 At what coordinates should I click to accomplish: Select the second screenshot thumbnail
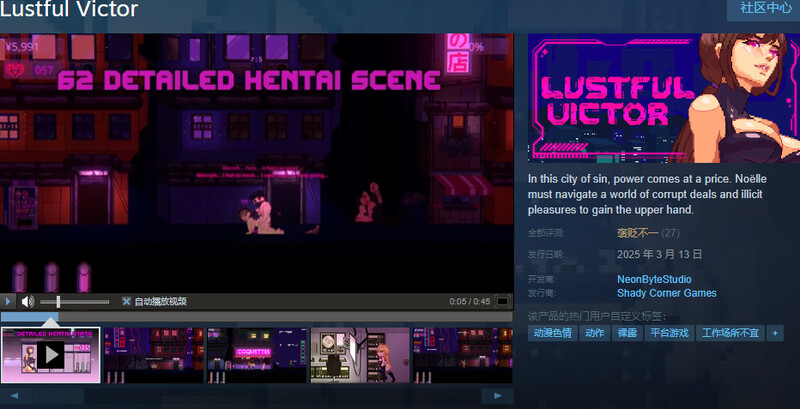[153, 354]
